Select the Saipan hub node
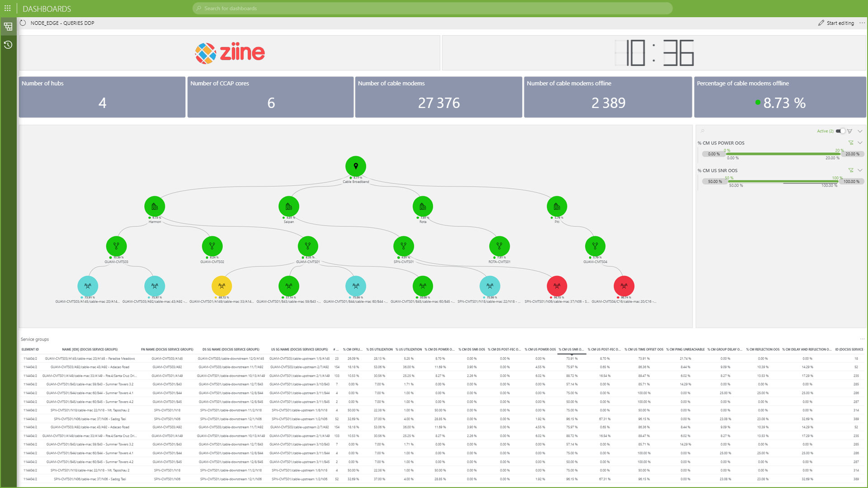This screenshot has height=488, width=868. point(289,206)
